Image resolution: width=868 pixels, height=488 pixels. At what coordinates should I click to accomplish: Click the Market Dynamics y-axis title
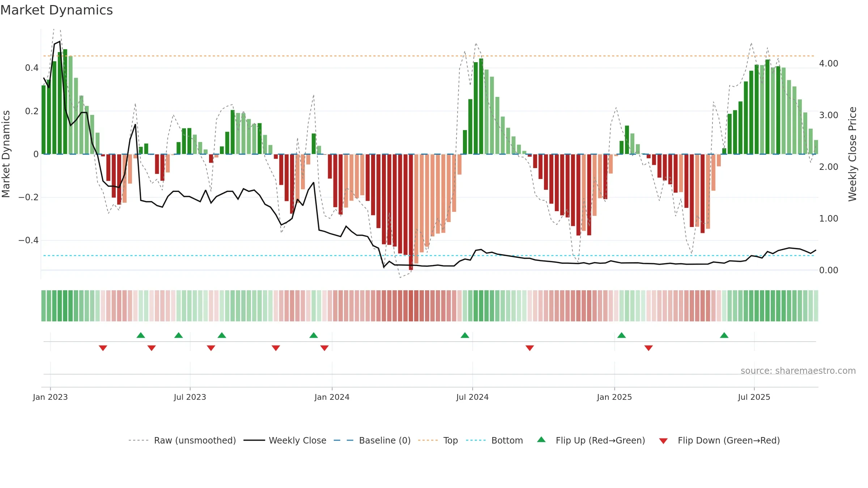tap(6, 154)
